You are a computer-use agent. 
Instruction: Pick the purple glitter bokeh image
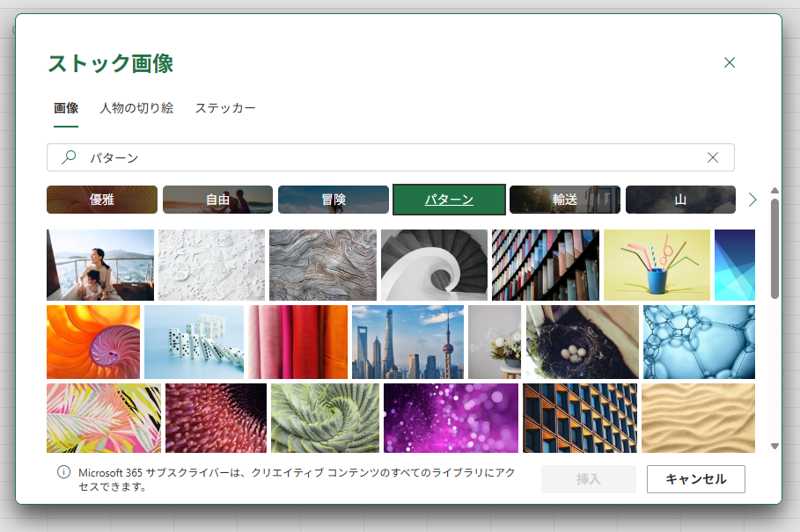tap(451, 418)
